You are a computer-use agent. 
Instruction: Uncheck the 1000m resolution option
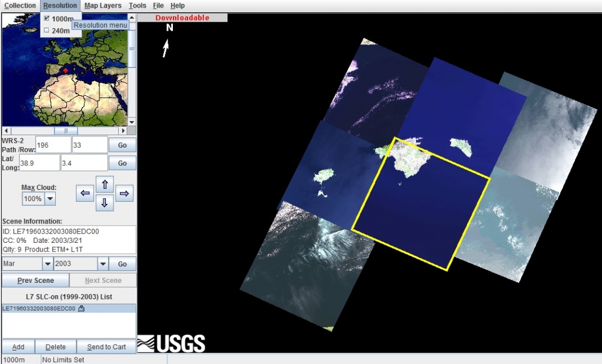[x=47, y=19]
